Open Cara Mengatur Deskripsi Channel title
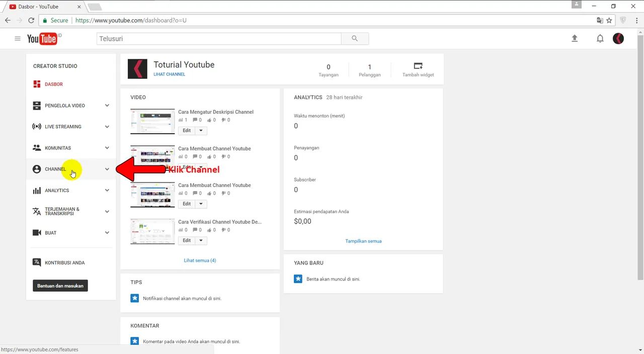Screen dimensions: 644x354 (216, 112)
